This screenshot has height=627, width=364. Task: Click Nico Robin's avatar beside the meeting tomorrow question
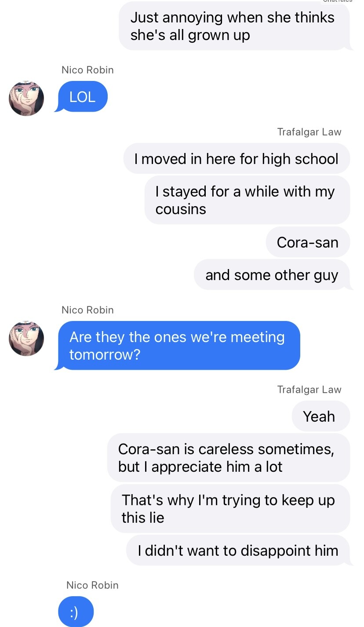tap(26, 338)
